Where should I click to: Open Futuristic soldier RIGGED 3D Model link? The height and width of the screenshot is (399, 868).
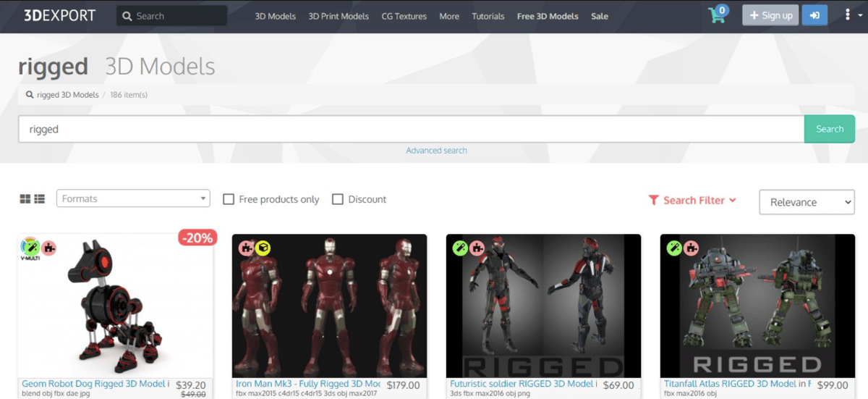(524, 384)
